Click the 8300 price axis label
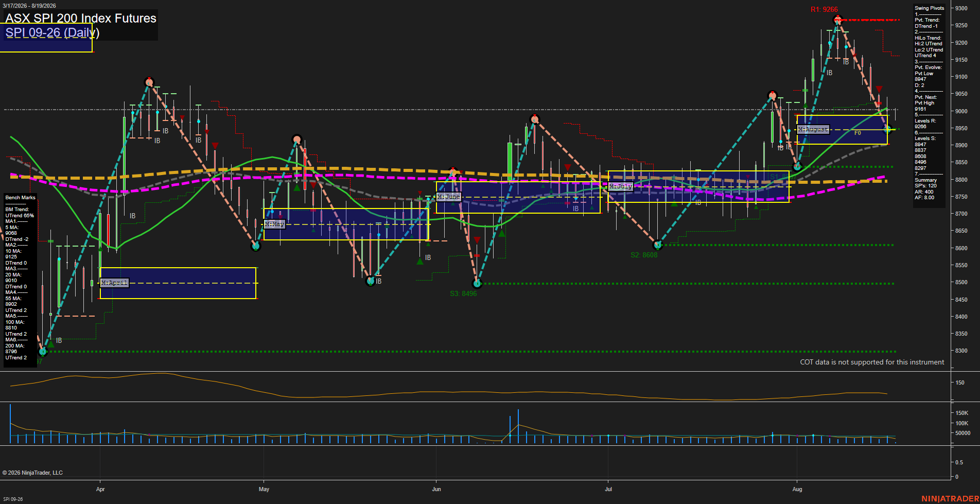The height and width of the screenshot is (504, 980). click(961, 351)
